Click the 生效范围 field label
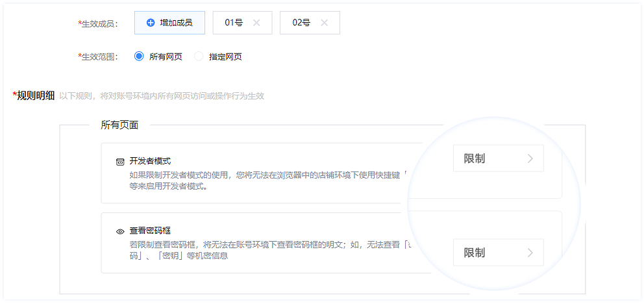Image resolution: width=644 pixels, height=304 pixels. [x=98, y=57]
